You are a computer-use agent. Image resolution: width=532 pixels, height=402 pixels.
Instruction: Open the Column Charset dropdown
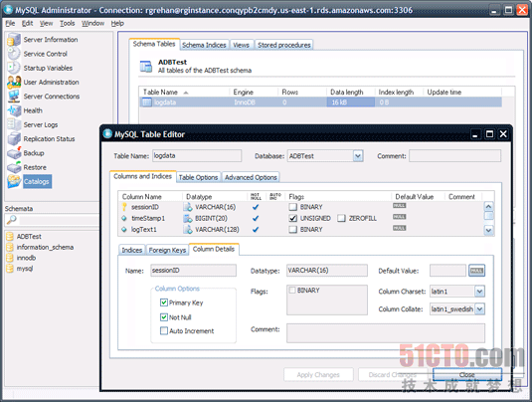479,292
